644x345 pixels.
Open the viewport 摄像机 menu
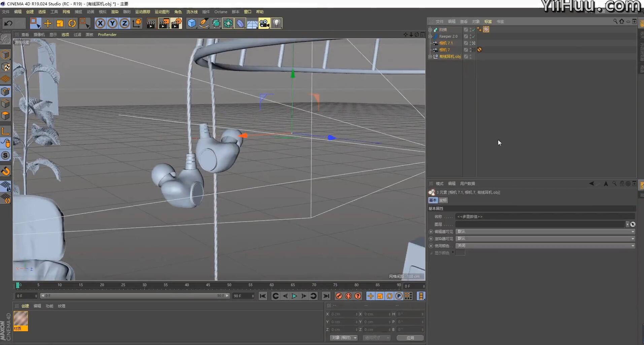point(39,35)
